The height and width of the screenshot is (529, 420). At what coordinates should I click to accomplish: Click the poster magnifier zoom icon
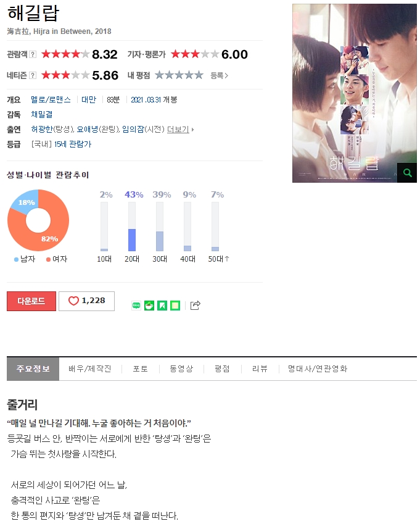tap(407, 173)
